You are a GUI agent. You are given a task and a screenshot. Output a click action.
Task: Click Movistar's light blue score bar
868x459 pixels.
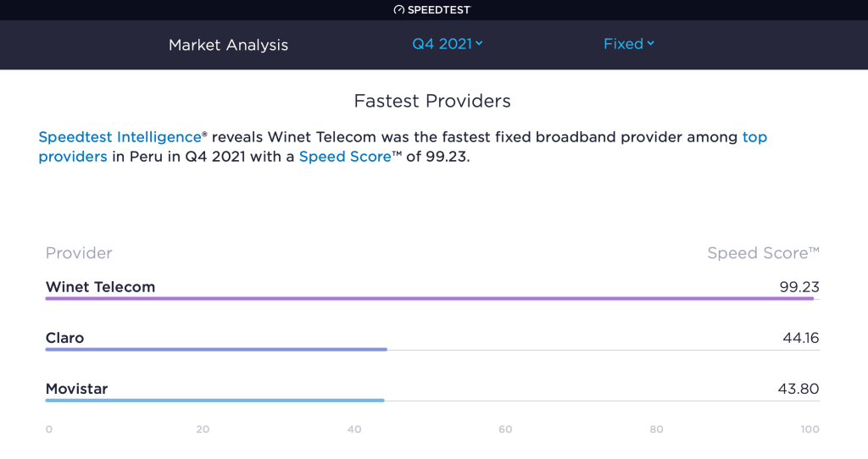[214, 401]
